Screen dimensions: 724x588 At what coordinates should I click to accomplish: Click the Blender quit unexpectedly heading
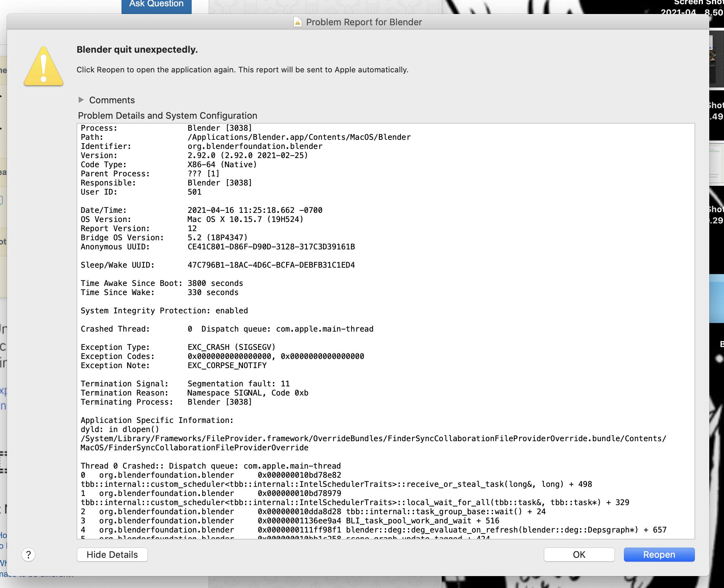click(137, 50)
